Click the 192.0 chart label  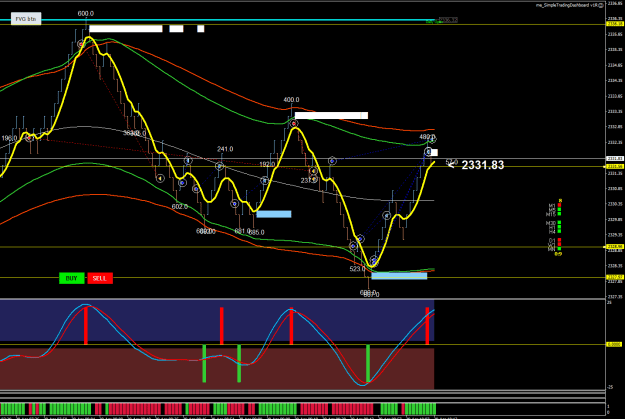267,164
